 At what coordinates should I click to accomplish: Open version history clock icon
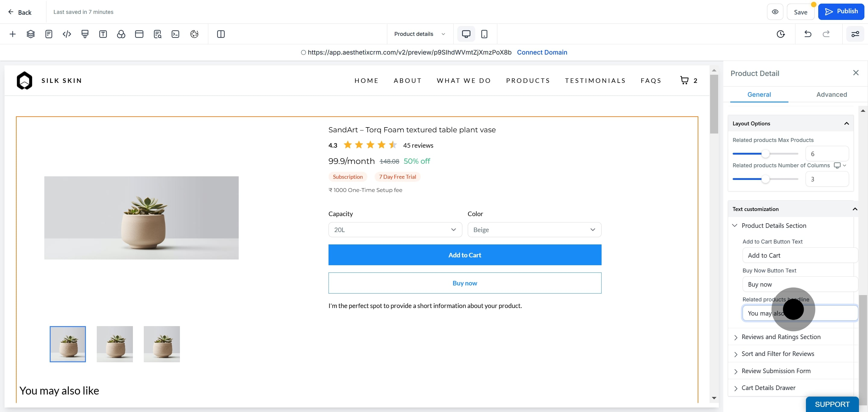click(x=781, y=34)
